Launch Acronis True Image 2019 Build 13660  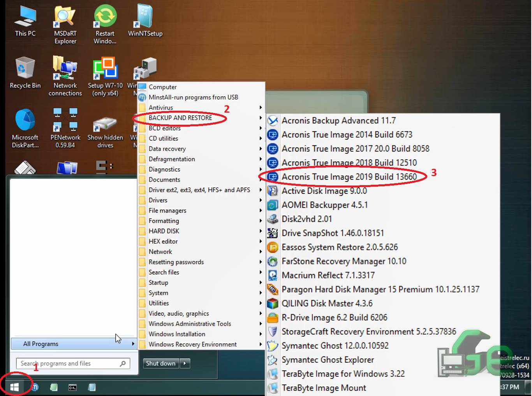[382, 177]
